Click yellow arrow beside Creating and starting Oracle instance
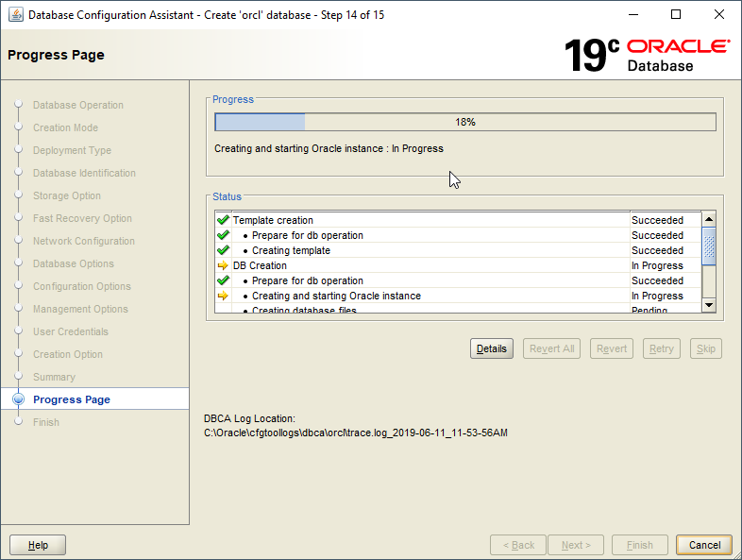The height and width of the screenshot is (560, 742). (223, 296)
